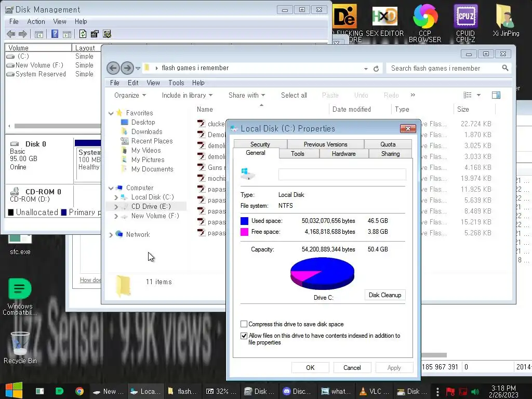The image size is (532, 399).
Task: Click Properties icon in Disk Management toolbar
Action: (x=95, y=34)
